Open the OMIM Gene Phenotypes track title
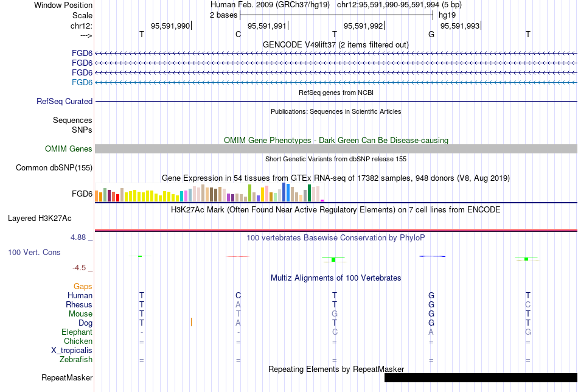578x392 pixels. (336, 140)
